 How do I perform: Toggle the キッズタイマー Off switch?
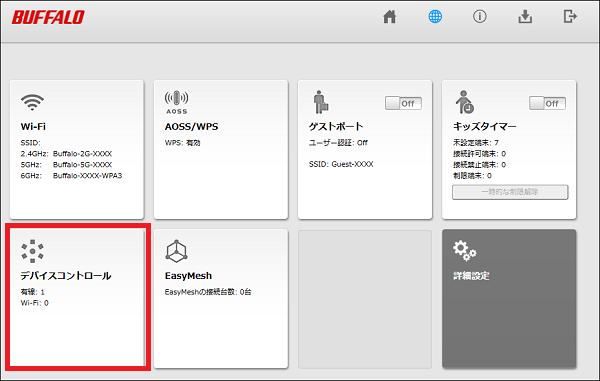pos(548,103)
